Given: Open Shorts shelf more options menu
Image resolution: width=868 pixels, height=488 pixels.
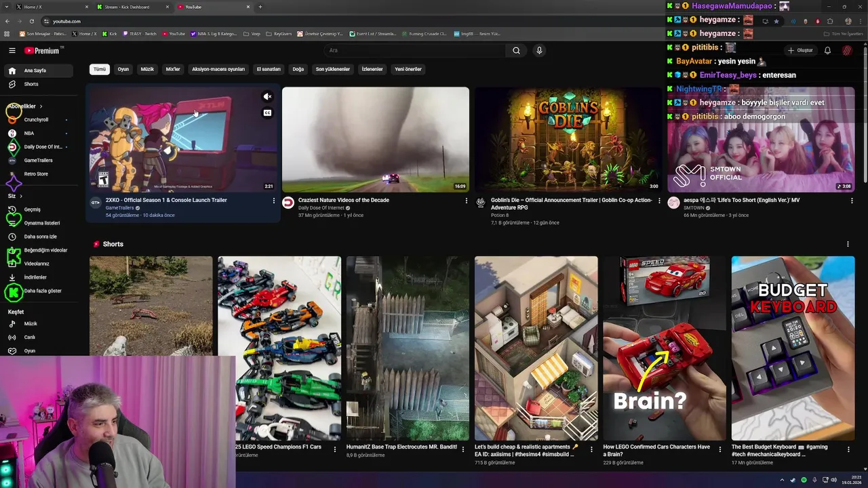Looking at the screenshot, I should 848,244.
